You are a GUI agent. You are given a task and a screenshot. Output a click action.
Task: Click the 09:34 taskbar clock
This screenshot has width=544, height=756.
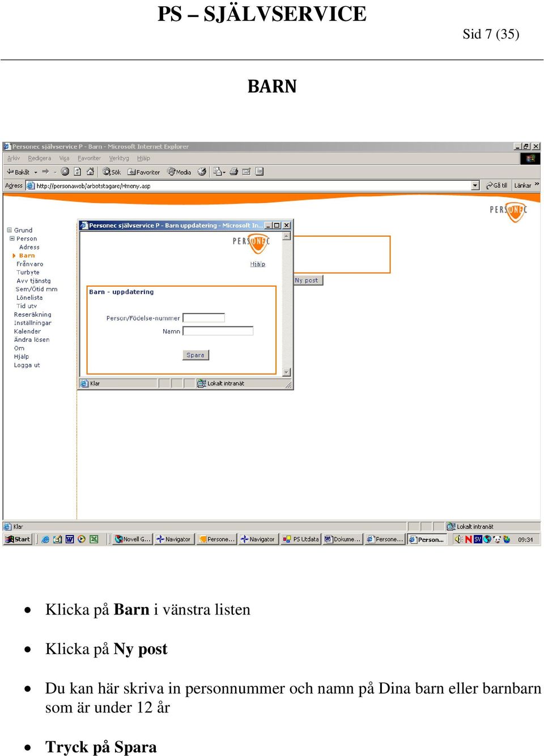pyautogui.click(x=525, y=540)
